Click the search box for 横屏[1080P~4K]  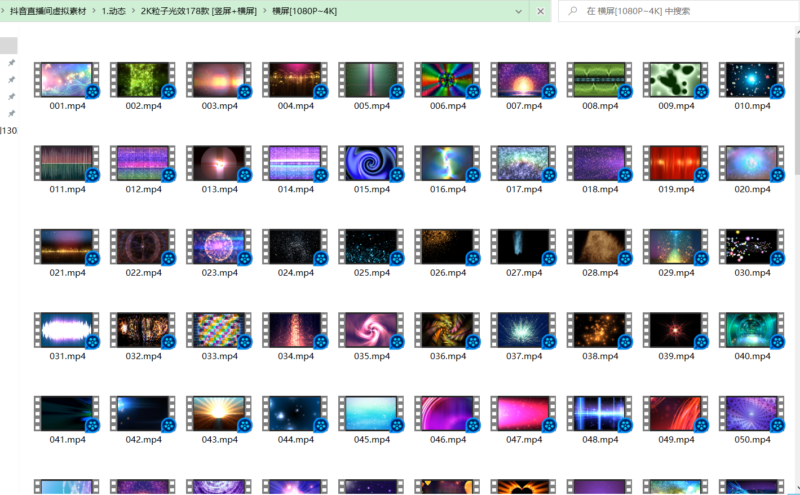[x=680, y=11]
